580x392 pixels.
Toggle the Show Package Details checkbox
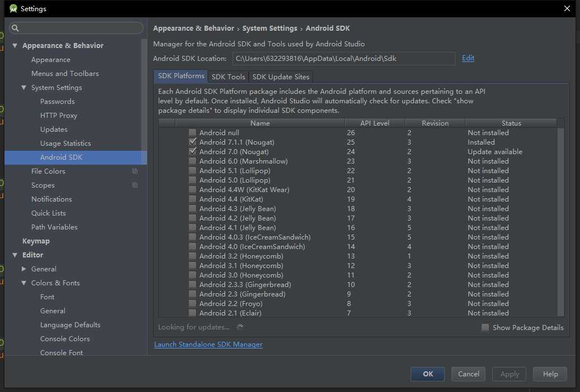(x=485, y=328)
